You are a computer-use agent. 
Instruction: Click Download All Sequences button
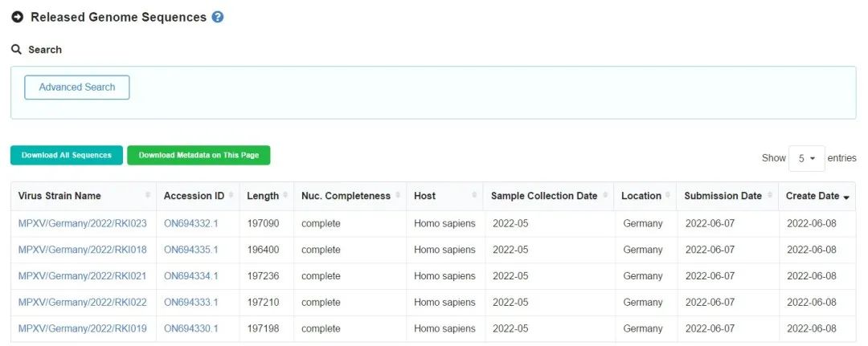(x=67, y=156)
